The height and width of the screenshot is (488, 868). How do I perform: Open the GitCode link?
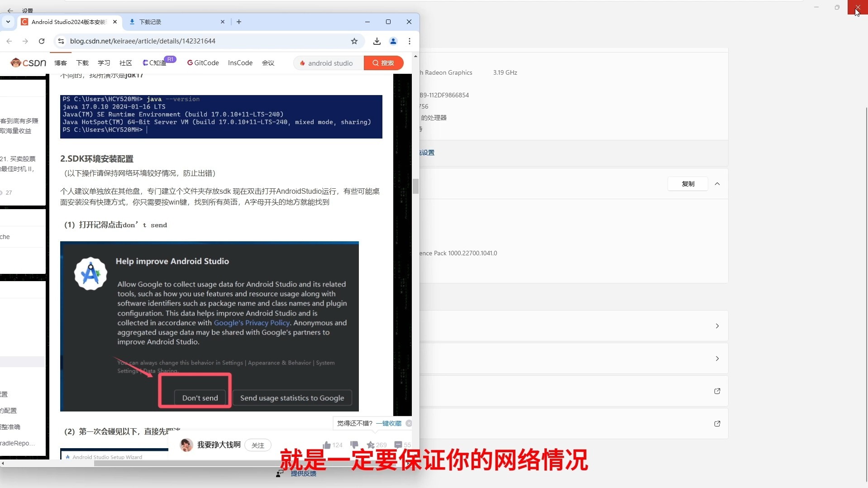click(x=203, y=63)
